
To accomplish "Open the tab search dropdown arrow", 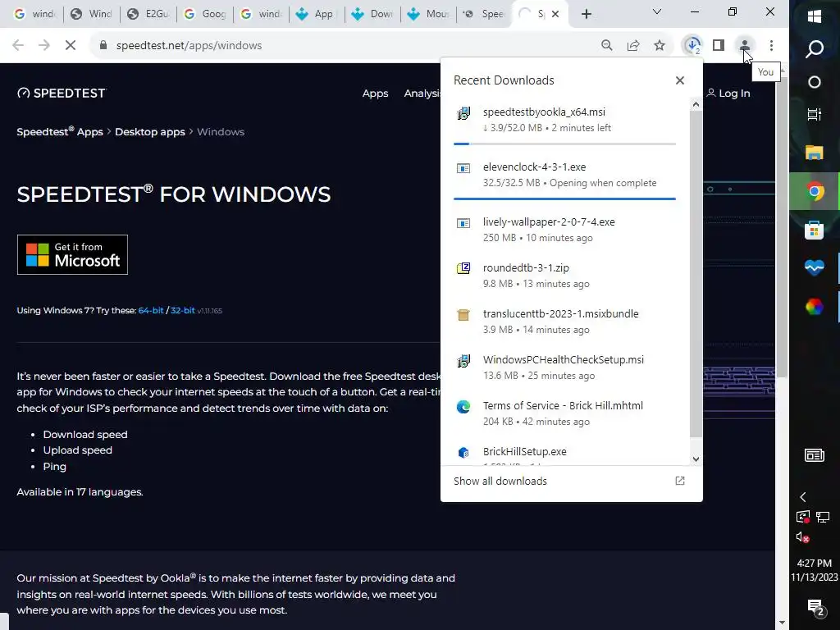I will pos(657,11).
